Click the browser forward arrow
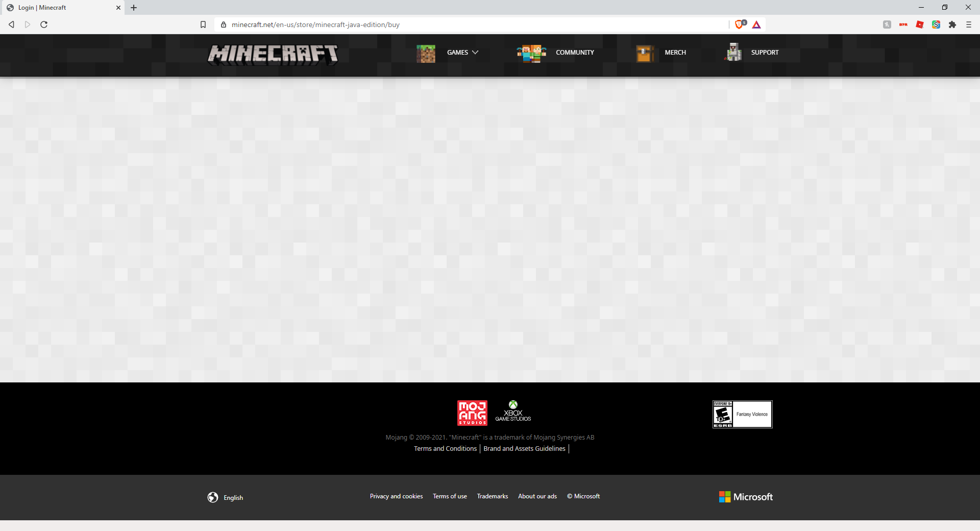Screen dimensions: 980x531 [x=28, y=25]
